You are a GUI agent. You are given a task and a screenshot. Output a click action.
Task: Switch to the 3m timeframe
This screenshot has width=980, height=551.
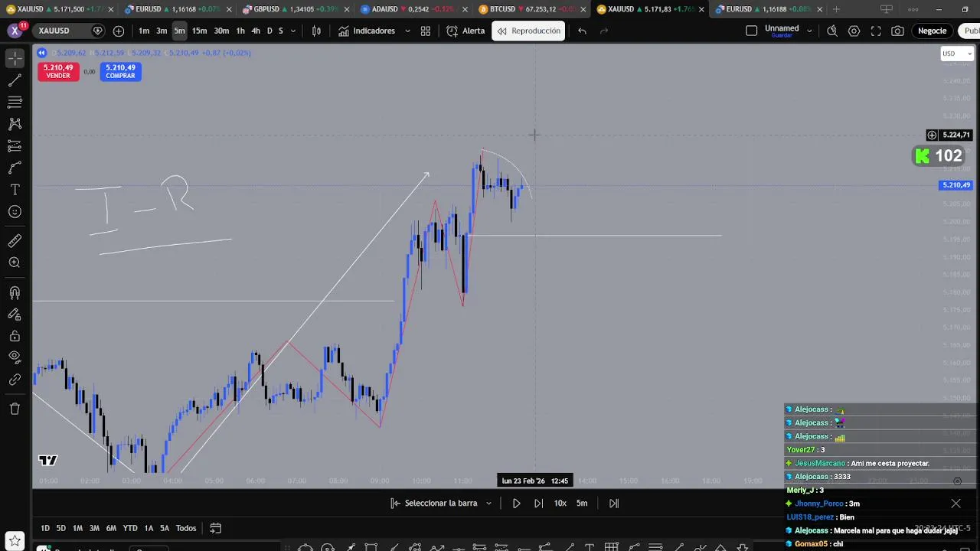[x=162, y=31]
